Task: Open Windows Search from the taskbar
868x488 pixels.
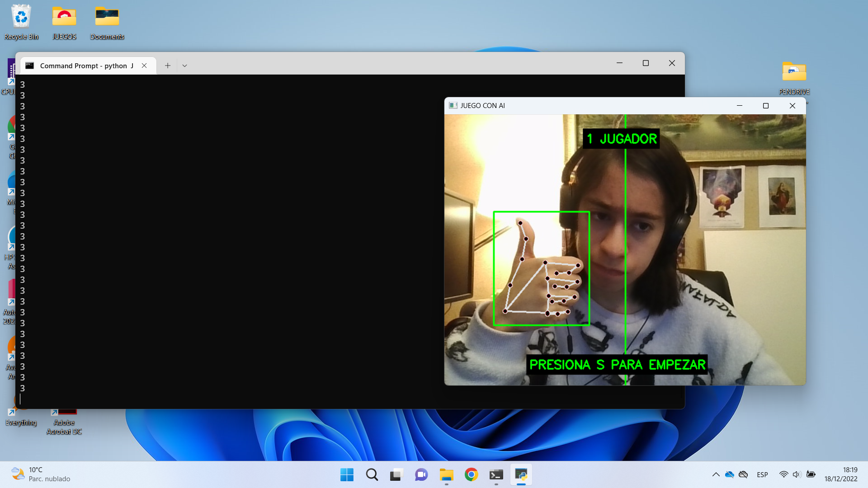Action: [x=372, y=474]
